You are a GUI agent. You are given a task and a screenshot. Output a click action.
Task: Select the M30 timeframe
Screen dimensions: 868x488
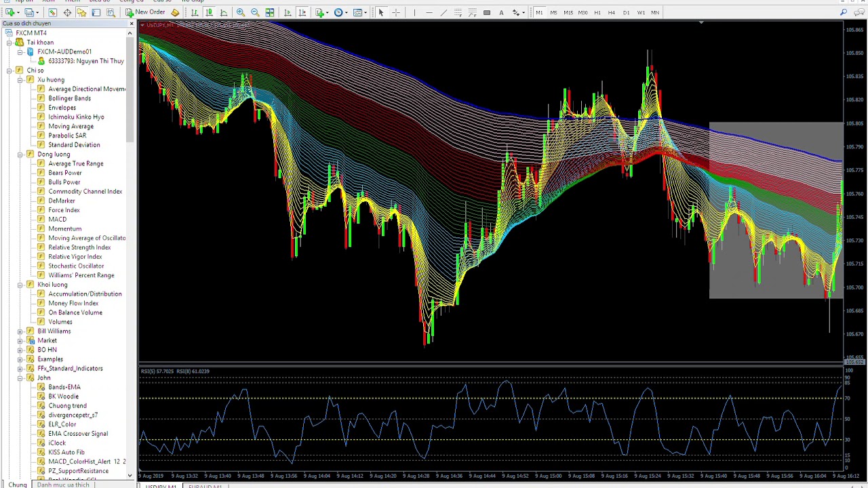[583, 12]
